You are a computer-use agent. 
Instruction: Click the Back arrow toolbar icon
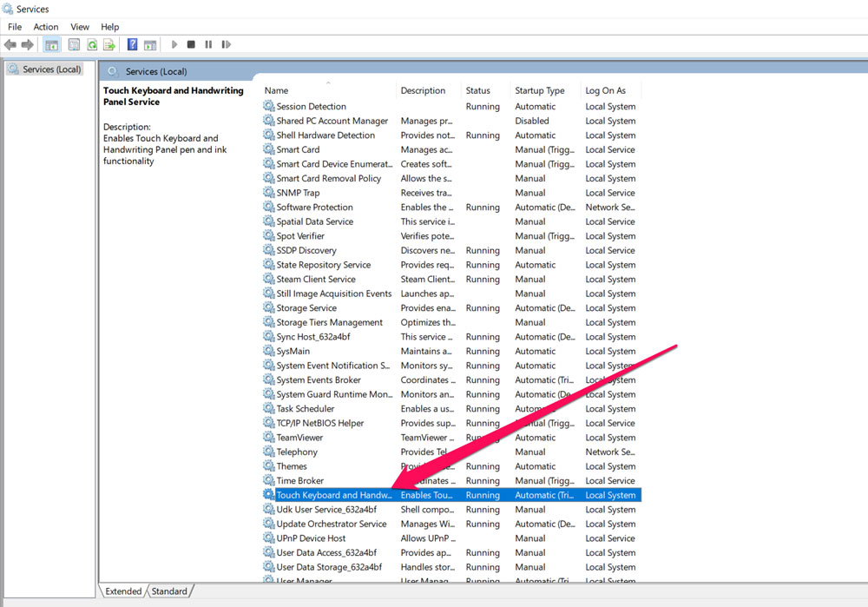[10, 44]
